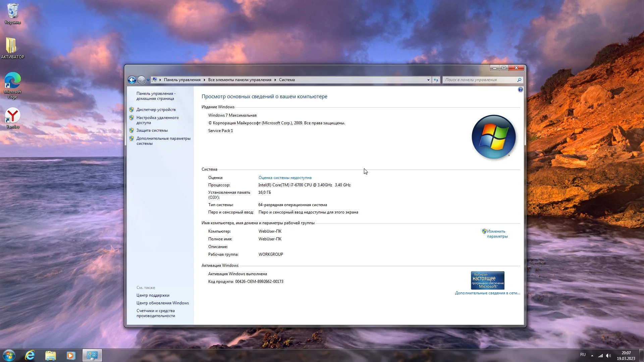Show hidden tray icons arrow
Screen dimensions: 644x362
(592, 356)
